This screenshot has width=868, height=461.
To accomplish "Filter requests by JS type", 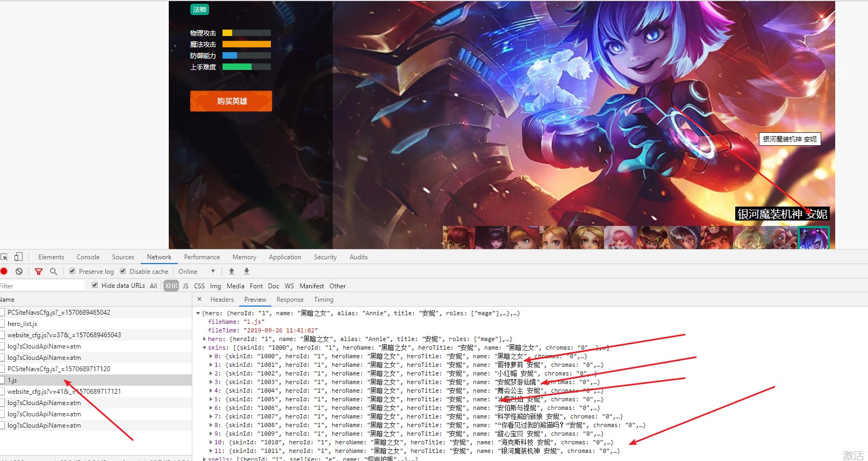I will pos(185,286).
